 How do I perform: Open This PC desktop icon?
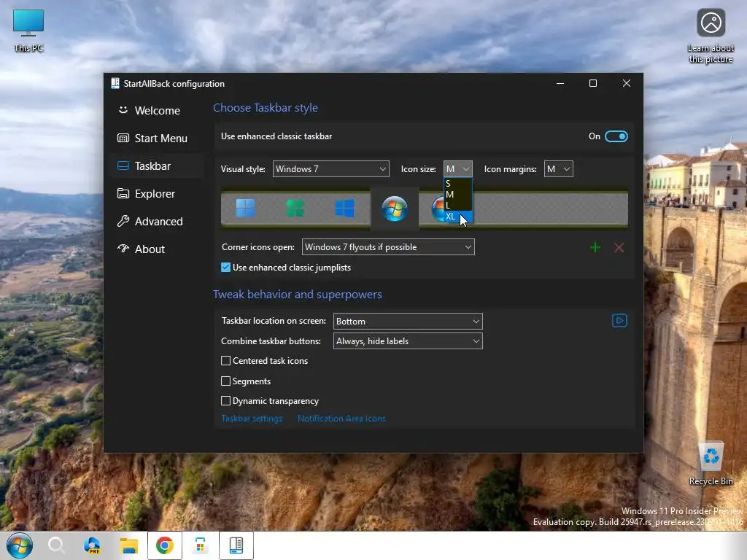(x=28, y=31)
